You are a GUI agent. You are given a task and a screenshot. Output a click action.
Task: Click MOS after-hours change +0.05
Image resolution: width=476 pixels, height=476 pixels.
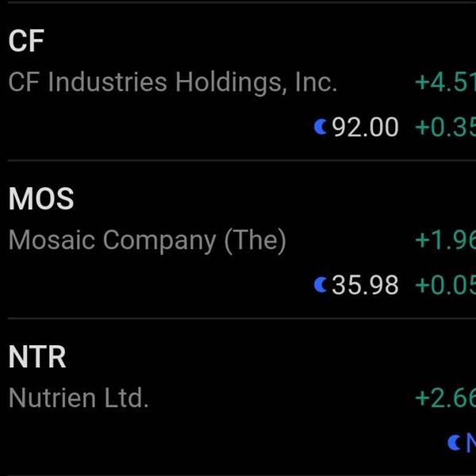click(x=445, y=285)
